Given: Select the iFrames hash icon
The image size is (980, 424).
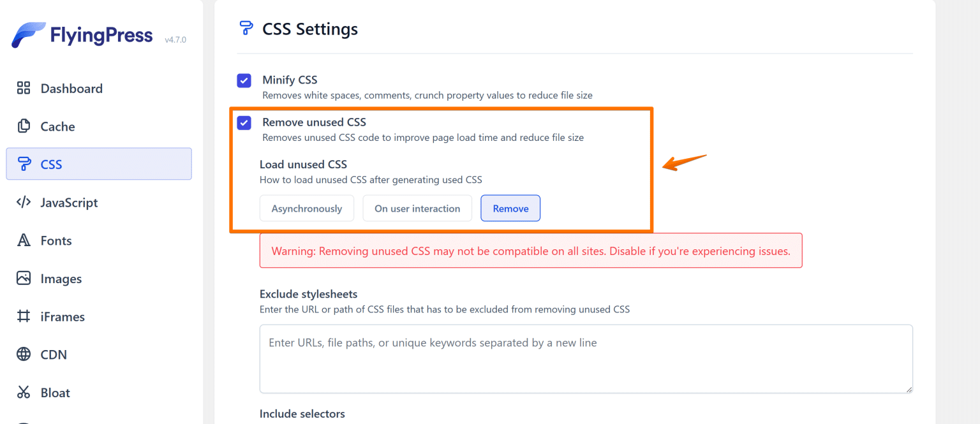Looking at the screenshot, I should (x=24, y=316).
